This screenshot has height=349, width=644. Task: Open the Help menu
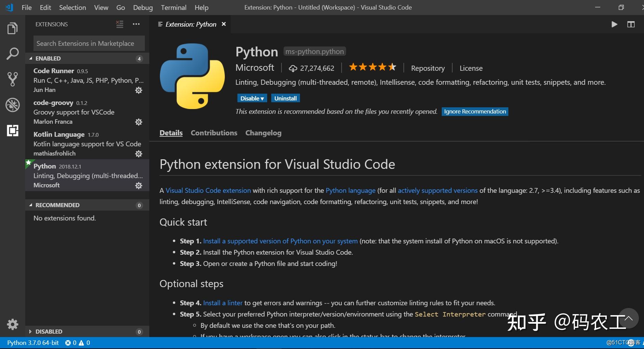pyautogui.click(x=202, y=8)
